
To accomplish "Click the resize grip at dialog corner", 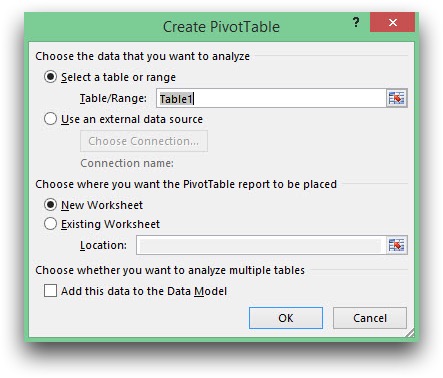I will pyautogui.click(x=411, y=333).
